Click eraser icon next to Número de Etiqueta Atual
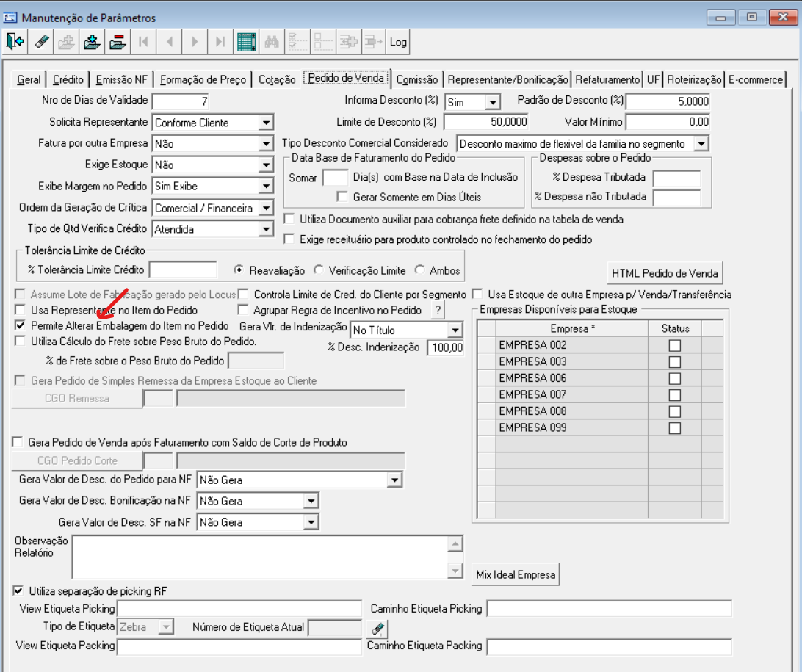 click(377, 628)
